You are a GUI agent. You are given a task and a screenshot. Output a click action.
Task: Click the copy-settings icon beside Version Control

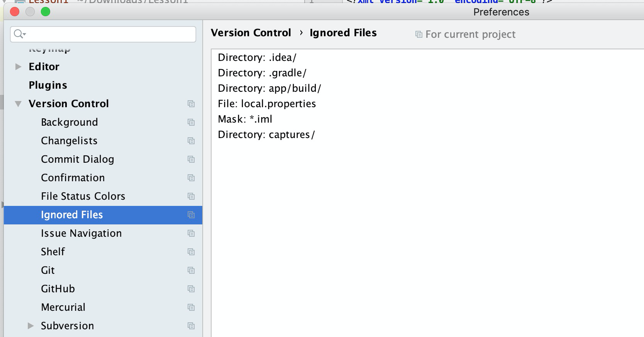coord(191,104)
